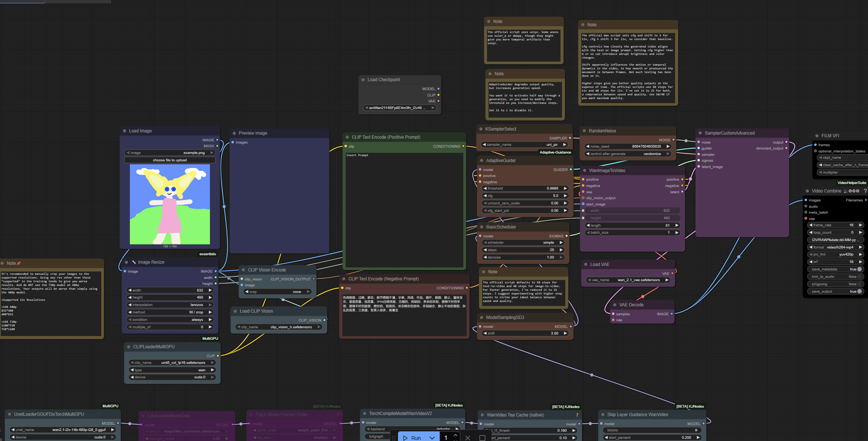Viewport: 868px width, 441px height.
Task: Click the Run button
Action: [412, 438]
